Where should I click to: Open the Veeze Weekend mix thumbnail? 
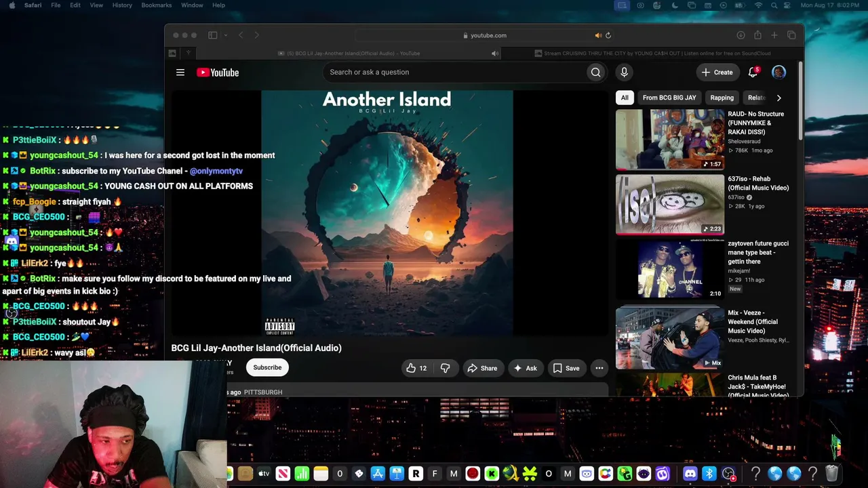click(670, 338)
